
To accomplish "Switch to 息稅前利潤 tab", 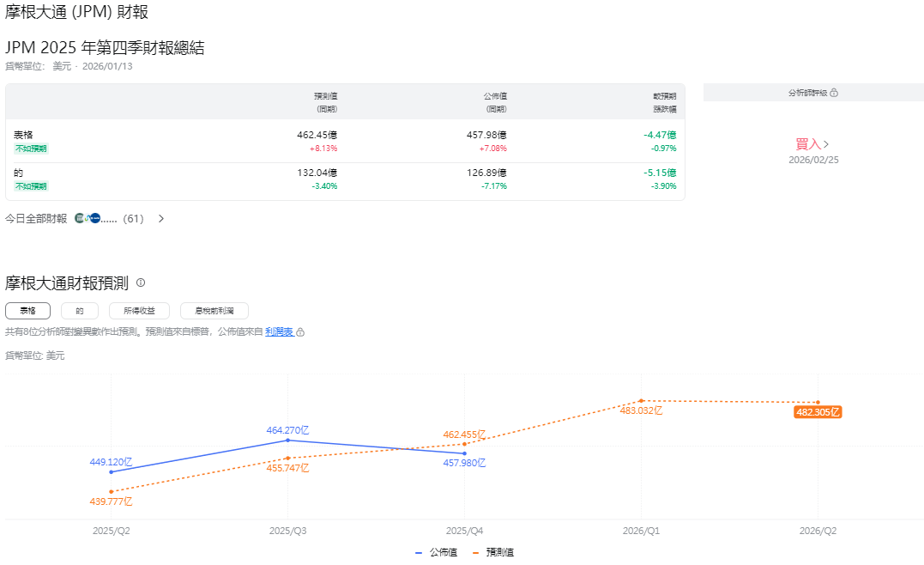I will 213,311.
